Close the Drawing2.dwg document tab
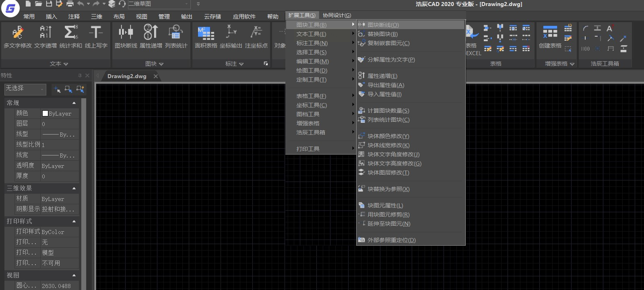Screen dimensions: 644x290 156,76
